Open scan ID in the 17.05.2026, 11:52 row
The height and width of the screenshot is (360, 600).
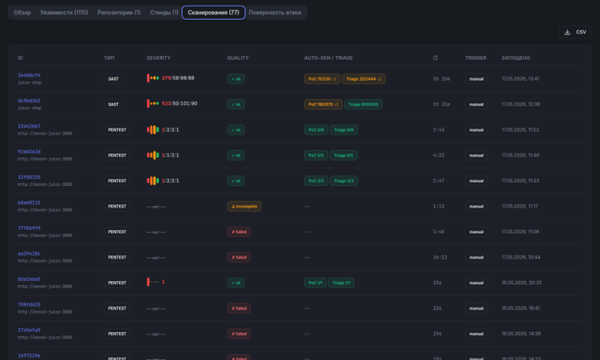click(29, 126)
